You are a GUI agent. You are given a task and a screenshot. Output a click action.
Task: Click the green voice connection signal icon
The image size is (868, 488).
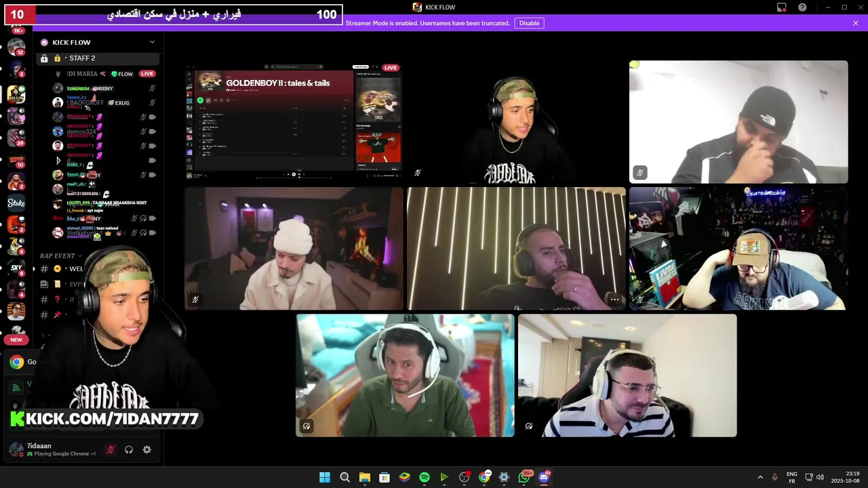point(16,388)
